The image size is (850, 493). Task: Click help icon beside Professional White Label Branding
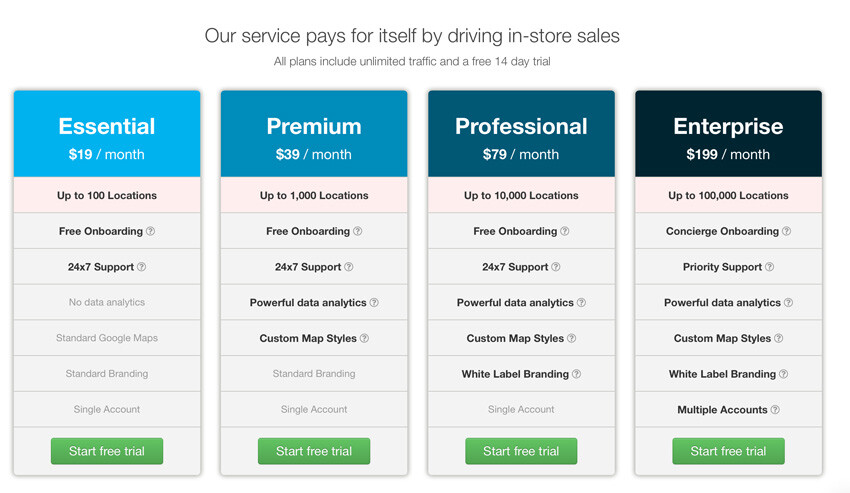coord(576,374)
